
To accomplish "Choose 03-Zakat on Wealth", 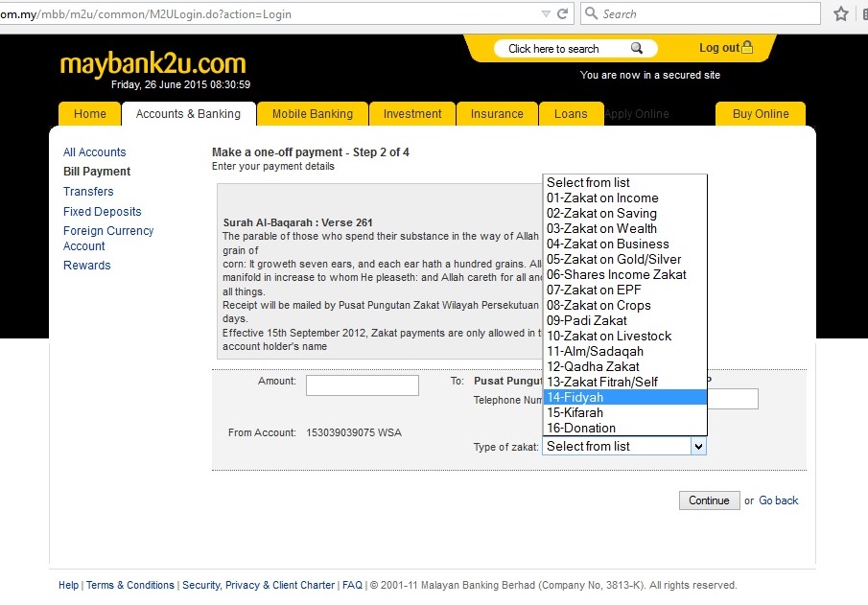I will 624,228.
